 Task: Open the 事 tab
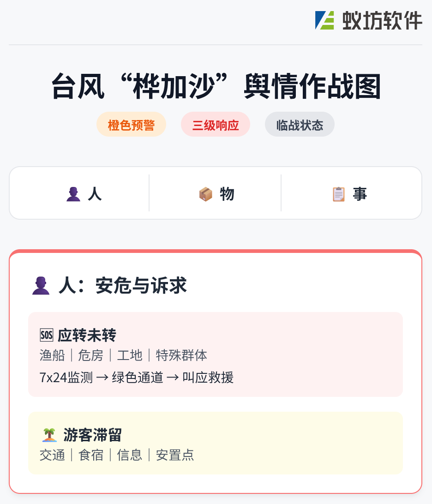[x=349, y=194]
